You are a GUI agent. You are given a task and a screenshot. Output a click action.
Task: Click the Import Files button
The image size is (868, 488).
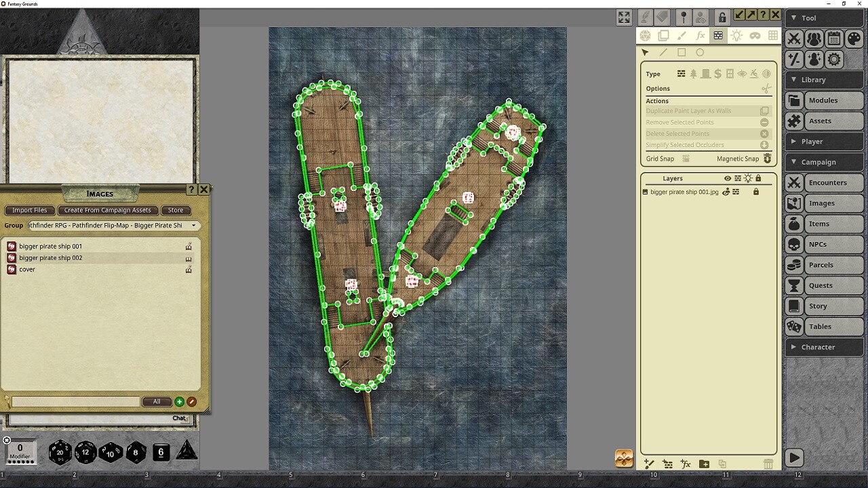click(29, 210)
